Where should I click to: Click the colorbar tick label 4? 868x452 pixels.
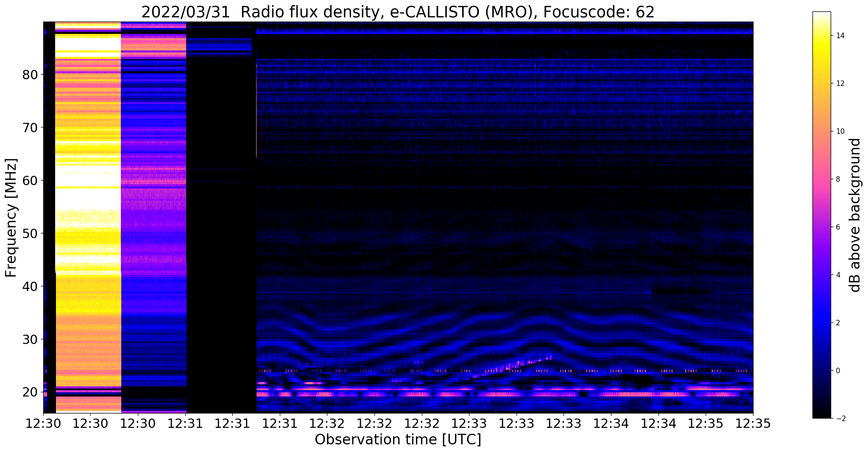(x=837, y=275)
